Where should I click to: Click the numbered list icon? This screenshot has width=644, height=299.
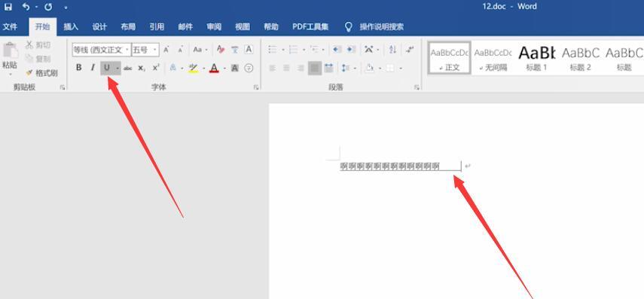coord(293,50)
